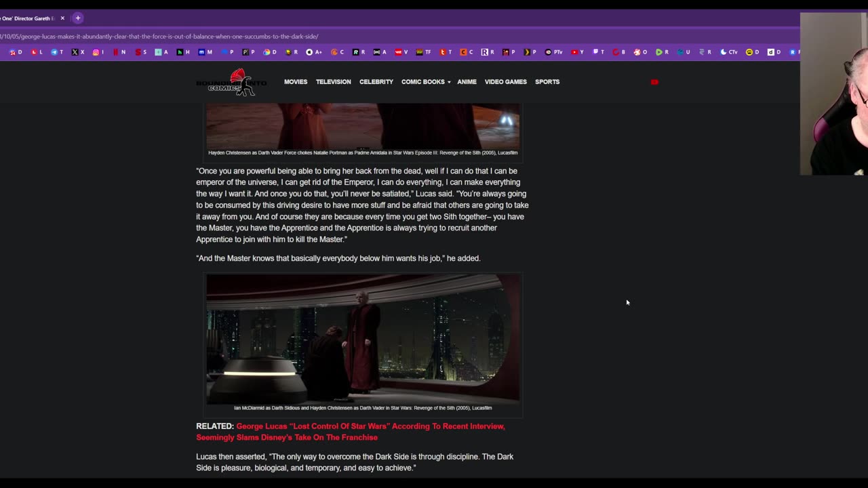Open the Twitch bookmark labeled T

click(598, 52)
